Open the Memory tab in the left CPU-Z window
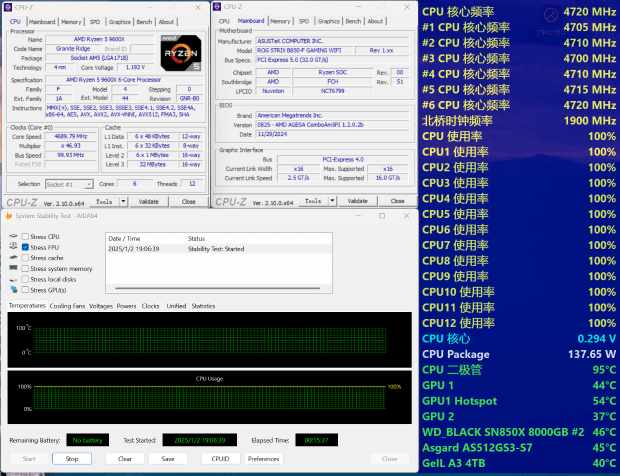The image size is (620, 476). tap(71, 22)
